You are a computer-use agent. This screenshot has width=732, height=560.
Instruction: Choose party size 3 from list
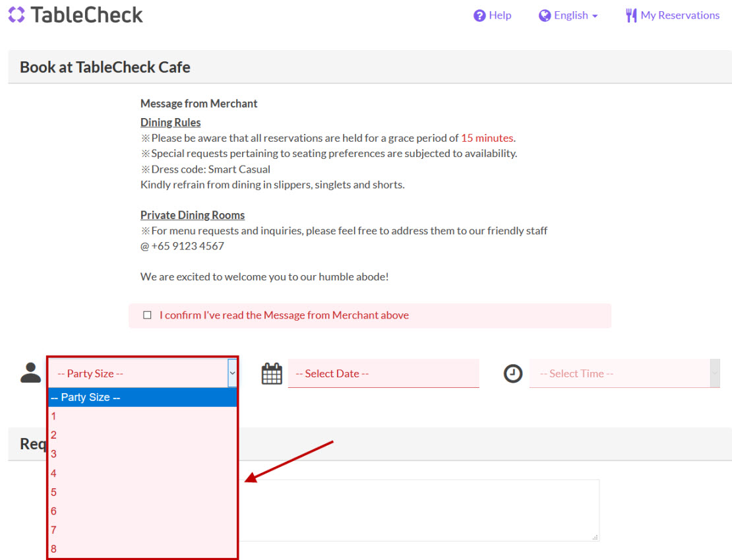pos(142,454)
